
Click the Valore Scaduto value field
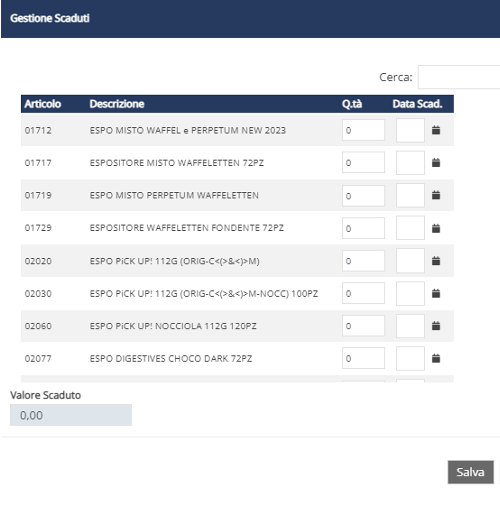[71, 415]
